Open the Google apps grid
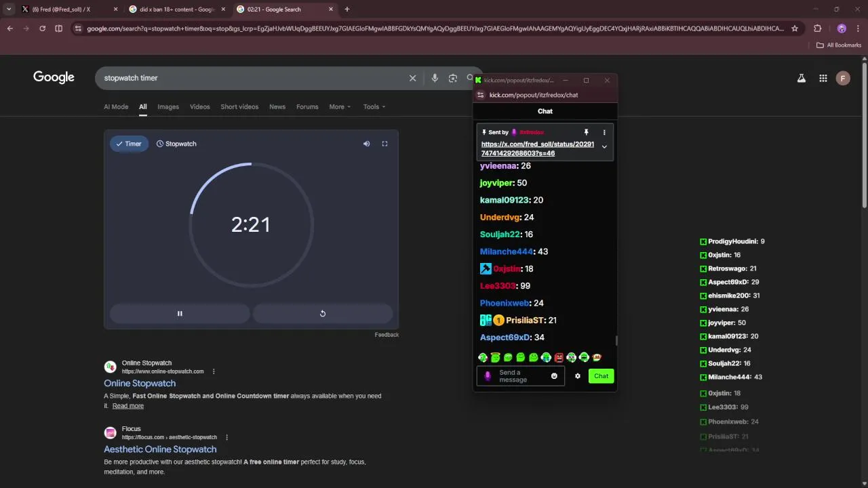Image resolution: width=868 pixels, height=488 pixels. coord(823,78)
